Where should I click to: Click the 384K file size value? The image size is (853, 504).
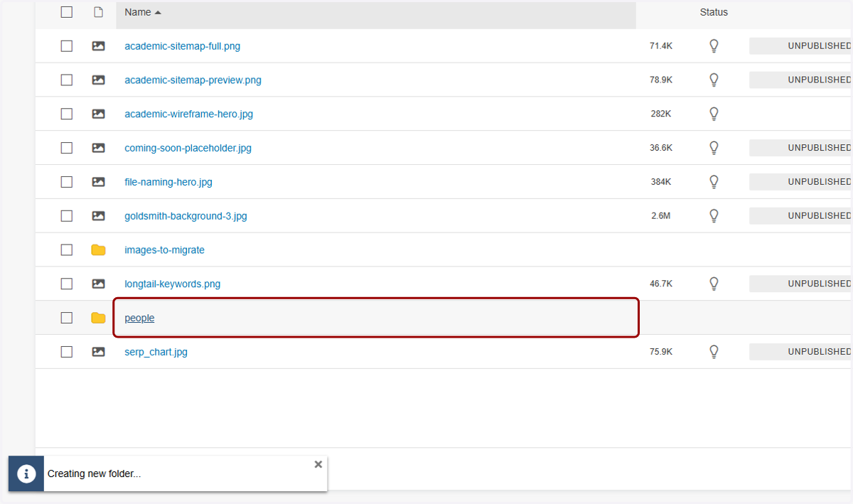pyautogui.click(x=661, y=182)
